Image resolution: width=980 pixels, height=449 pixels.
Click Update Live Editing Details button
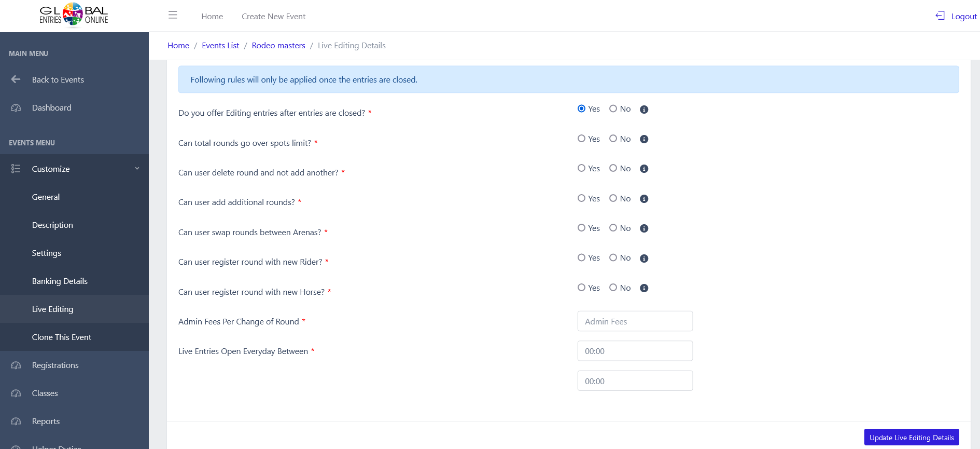pyautogui.click(x=911, y=437)
